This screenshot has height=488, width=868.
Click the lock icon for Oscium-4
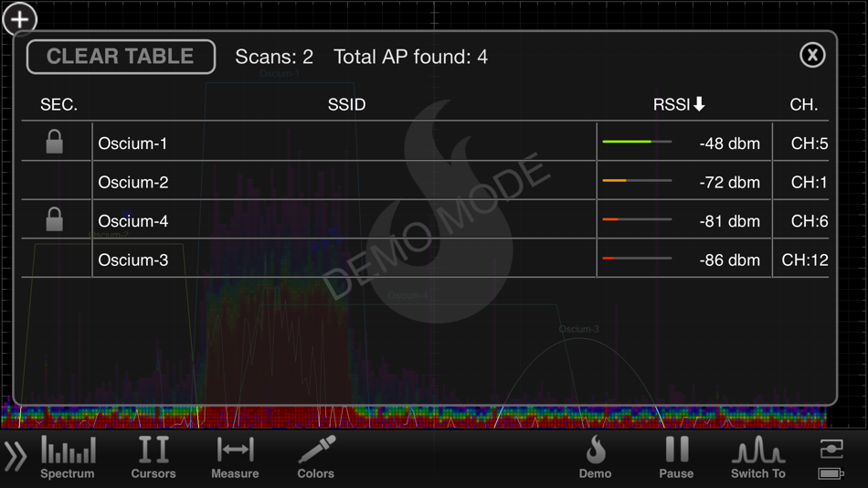pos(54,219)
